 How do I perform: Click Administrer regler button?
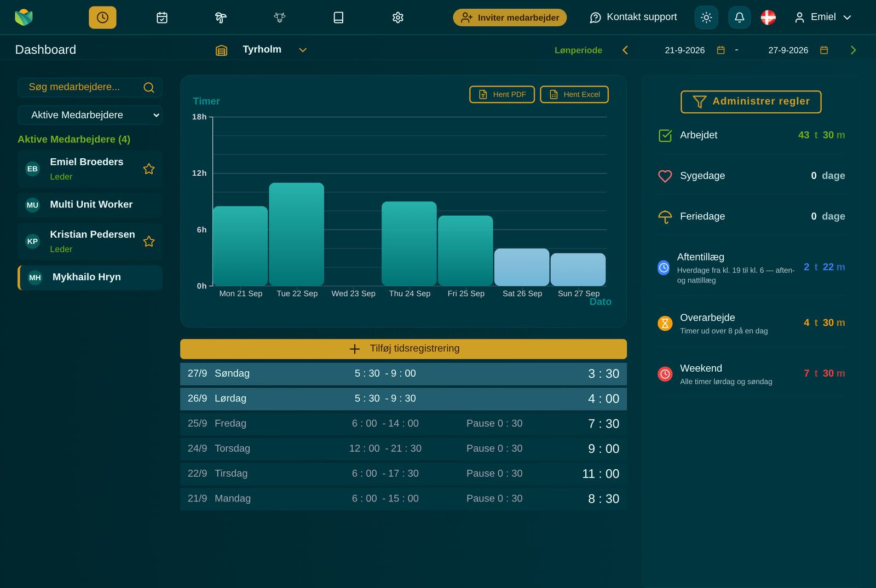[751, 102]
